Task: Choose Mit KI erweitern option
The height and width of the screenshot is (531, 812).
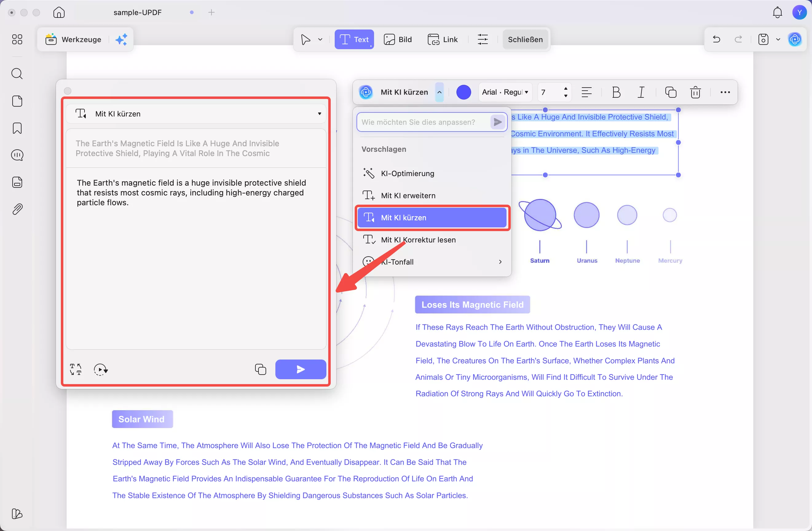Action: (408, 196)
